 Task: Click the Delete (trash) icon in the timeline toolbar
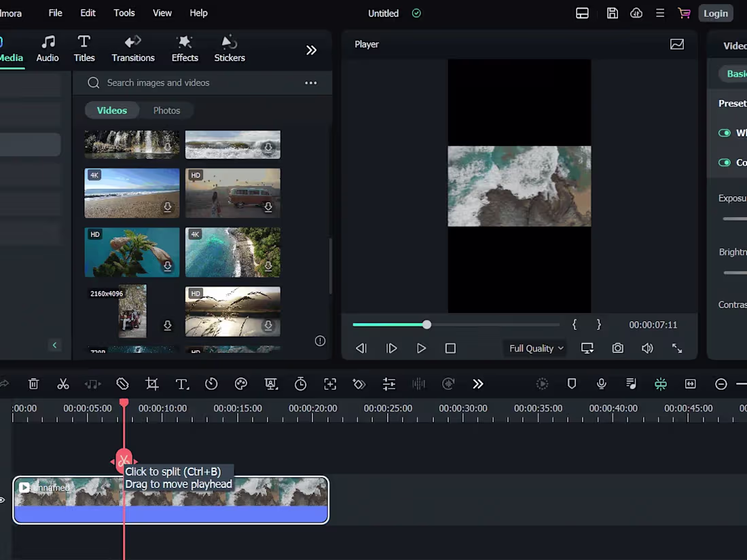tap(33, 384)
